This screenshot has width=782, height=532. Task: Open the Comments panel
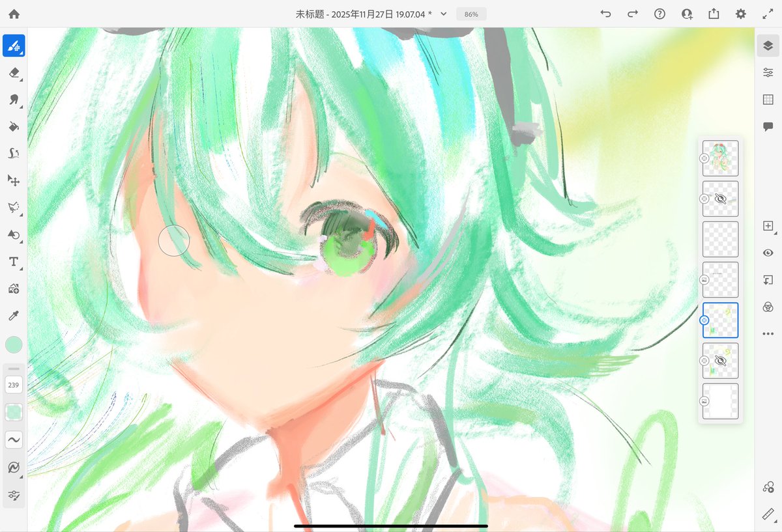(768, 126)
